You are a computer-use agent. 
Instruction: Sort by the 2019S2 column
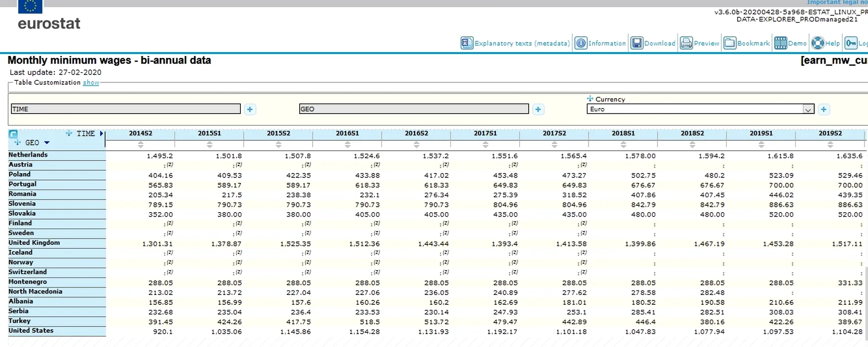[830, 144]
